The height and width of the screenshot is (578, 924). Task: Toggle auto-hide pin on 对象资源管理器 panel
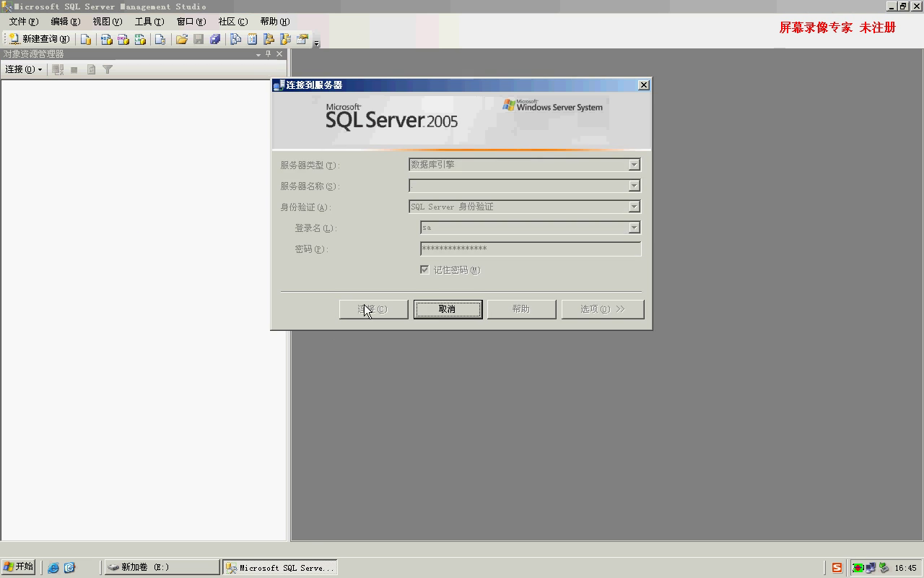pos(269,54)
